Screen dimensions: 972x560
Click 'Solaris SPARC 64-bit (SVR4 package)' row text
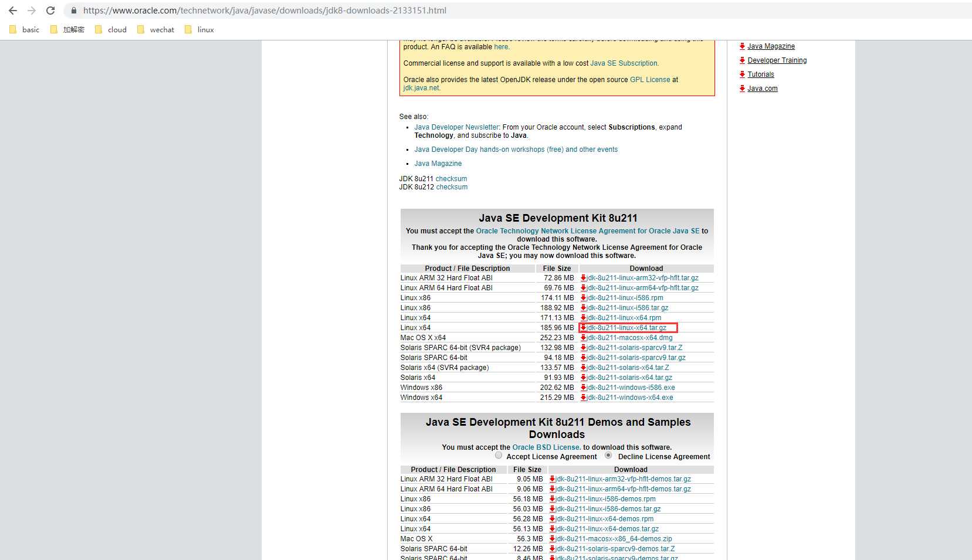[x=460, y=348]
